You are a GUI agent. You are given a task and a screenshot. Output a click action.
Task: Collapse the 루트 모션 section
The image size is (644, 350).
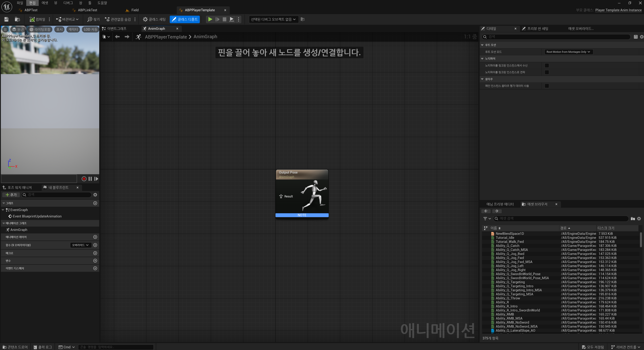click(482, 45)
